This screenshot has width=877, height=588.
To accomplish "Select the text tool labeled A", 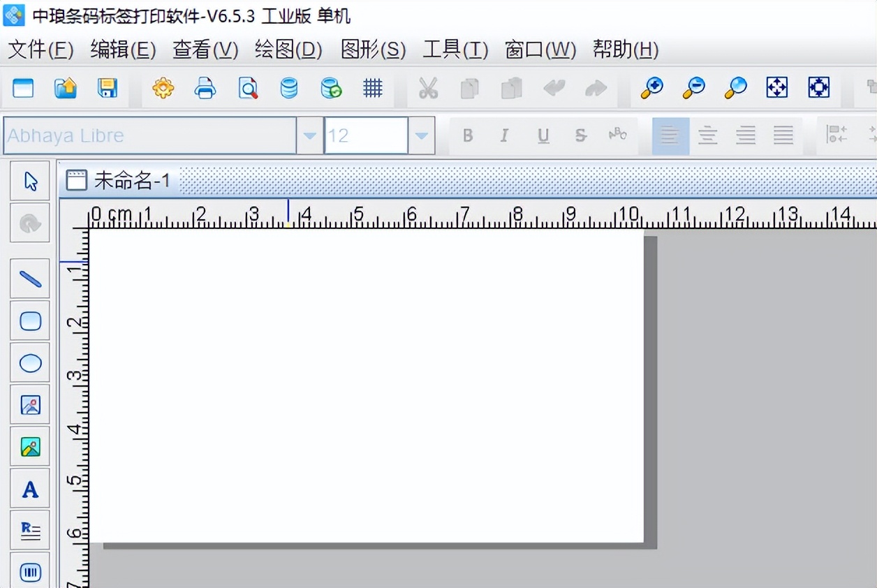I will (x=30, y=489).
